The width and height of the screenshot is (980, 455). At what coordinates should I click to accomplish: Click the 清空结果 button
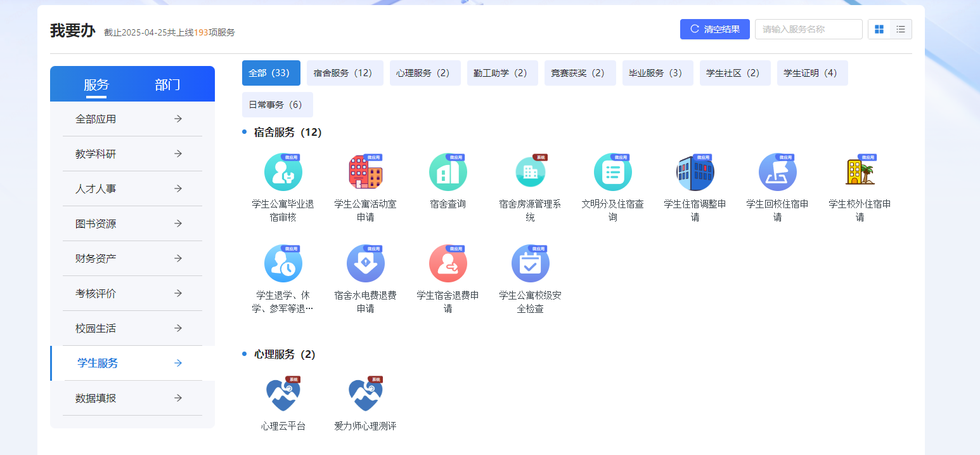(x=714, y=29)
